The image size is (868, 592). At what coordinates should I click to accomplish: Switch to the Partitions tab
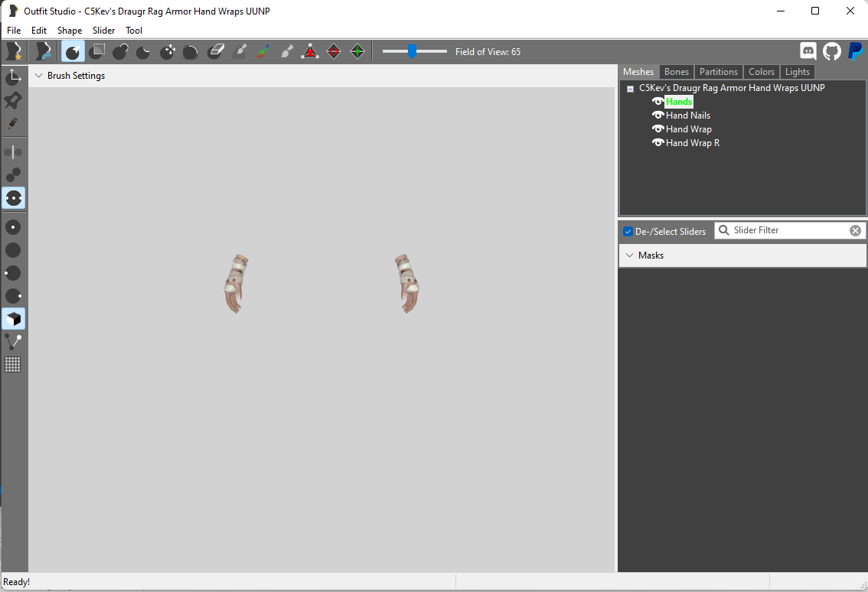coord(719,72)
